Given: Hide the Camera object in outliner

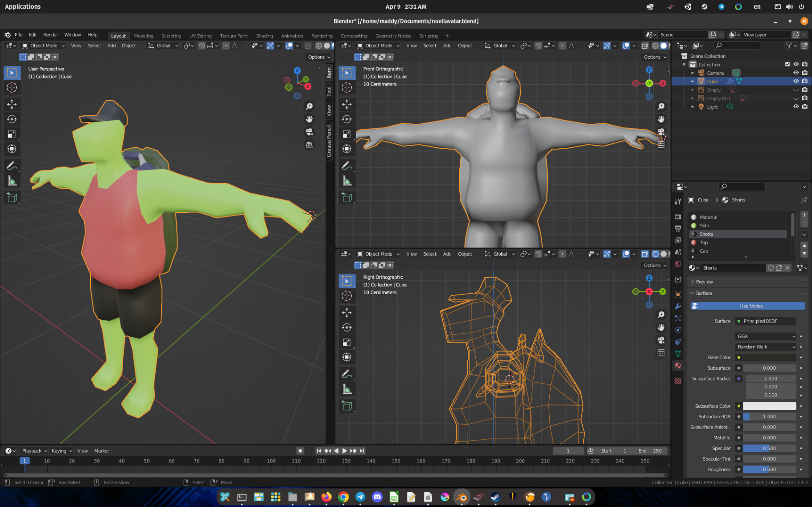Looking at the screenshot, I should click(796, 73).
